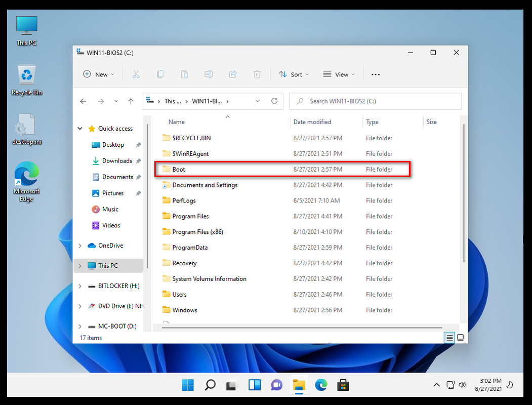Viewport: 532px width, 405px height.
Task: Sort by the Type column header
Action: [372, 122]
